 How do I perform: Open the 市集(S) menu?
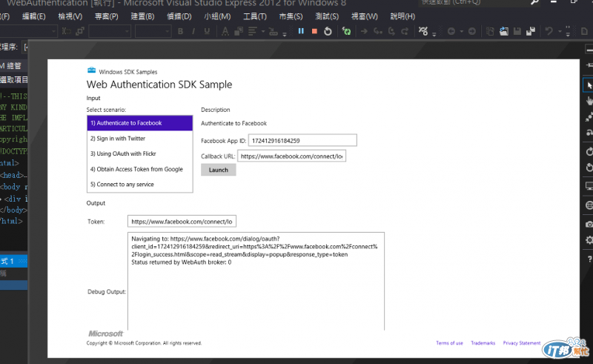291,16
